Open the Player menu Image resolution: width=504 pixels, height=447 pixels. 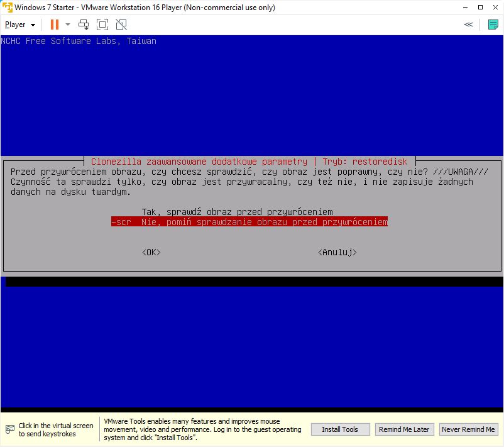[x=19, y=25]
